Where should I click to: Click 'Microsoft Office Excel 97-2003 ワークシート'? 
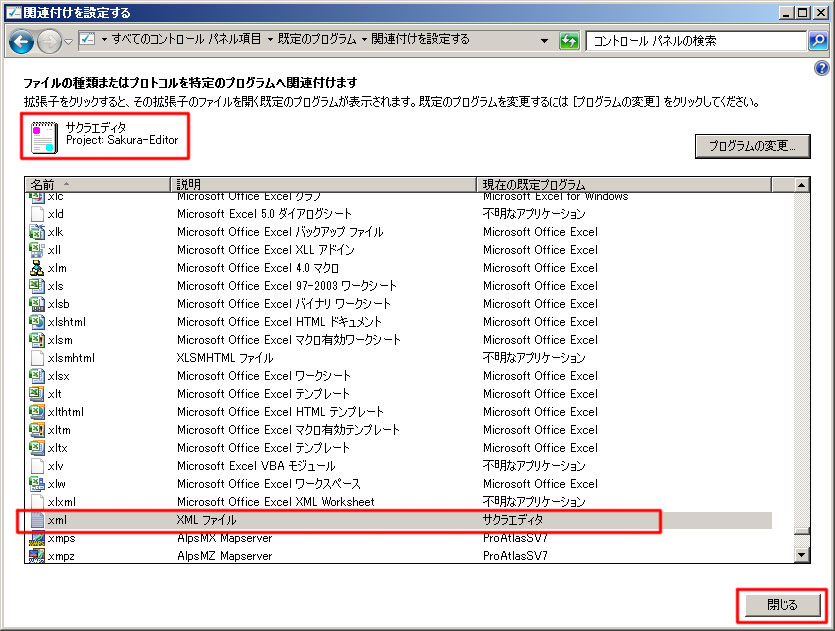pos(286,286)
